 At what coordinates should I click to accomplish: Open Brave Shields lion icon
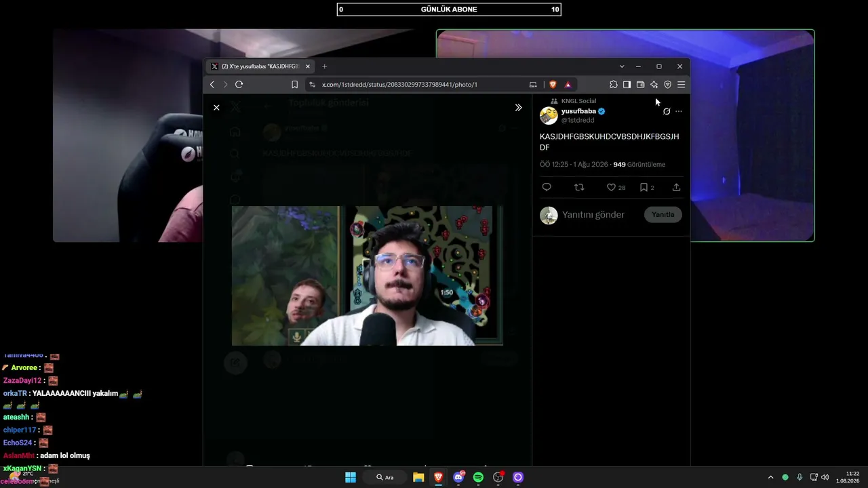point(553,85)
